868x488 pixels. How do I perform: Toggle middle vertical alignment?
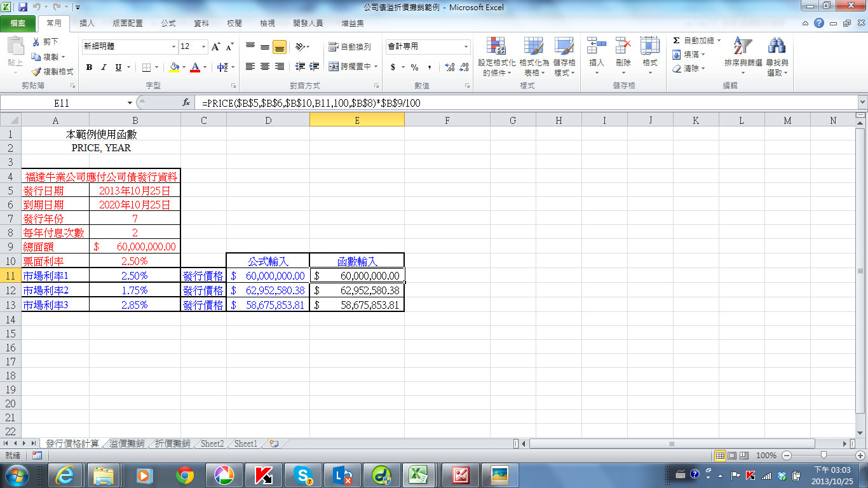[x=265, y=46]
